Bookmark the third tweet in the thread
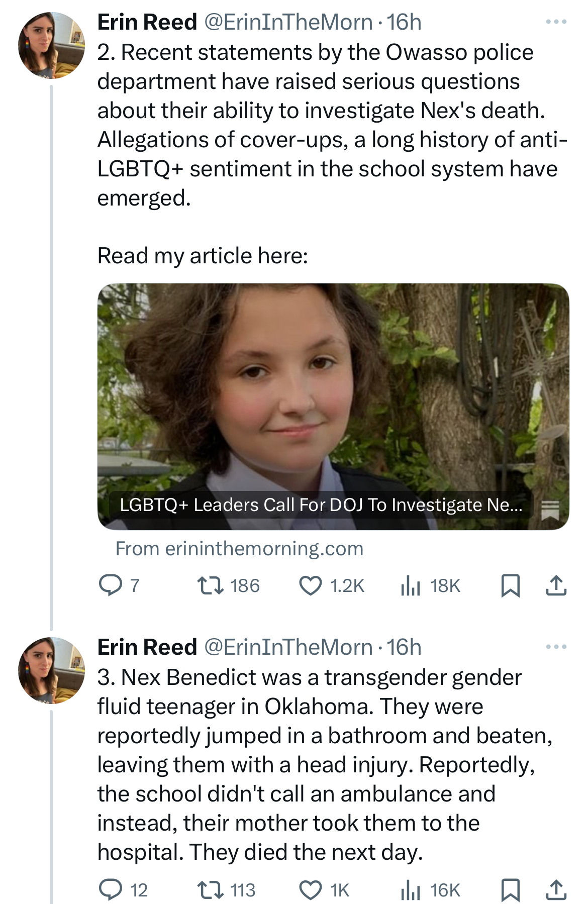588x904 pixels. click(x=511, y=890)
